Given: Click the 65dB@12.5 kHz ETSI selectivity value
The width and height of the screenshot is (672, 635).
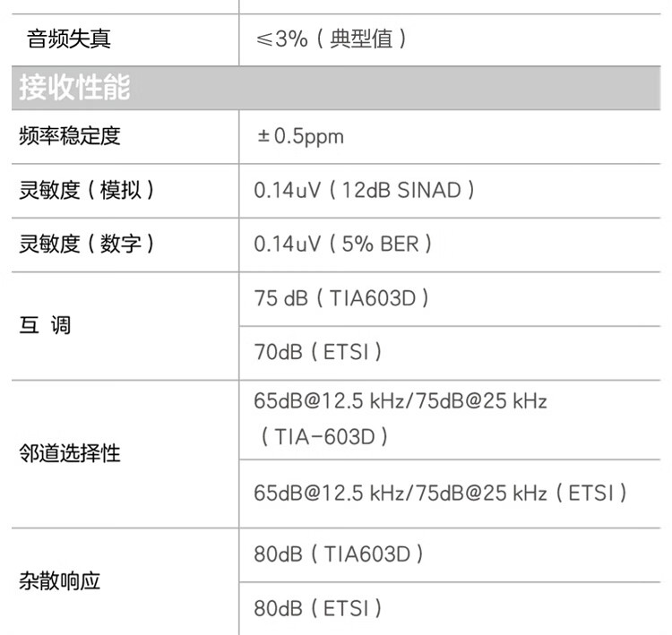Looking at the screenshot, I should click(x=440, y=493).
